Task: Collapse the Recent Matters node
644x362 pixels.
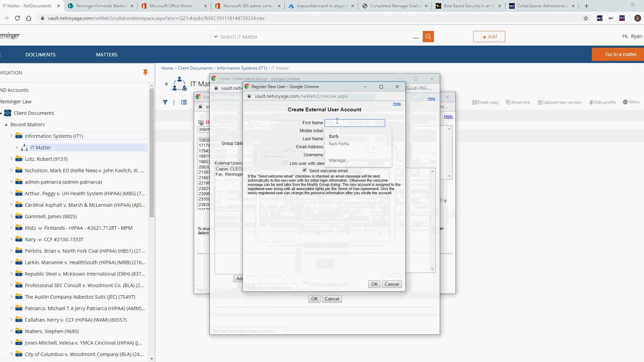Action: coord(6,124)
